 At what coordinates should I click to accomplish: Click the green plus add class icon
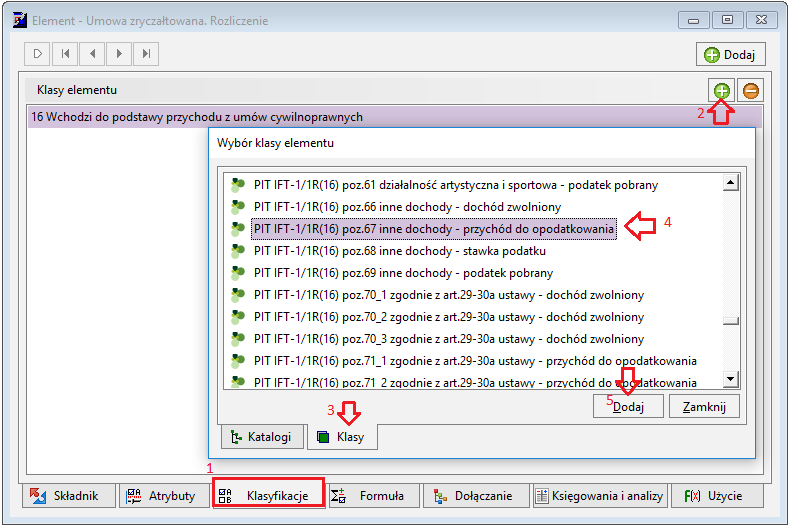coord(721,91)
